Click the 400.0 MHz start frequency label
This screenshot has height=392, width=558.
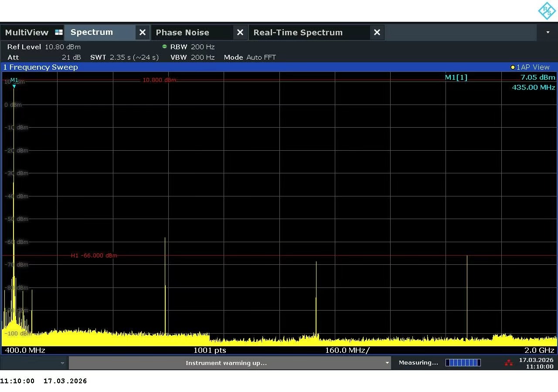25,350
